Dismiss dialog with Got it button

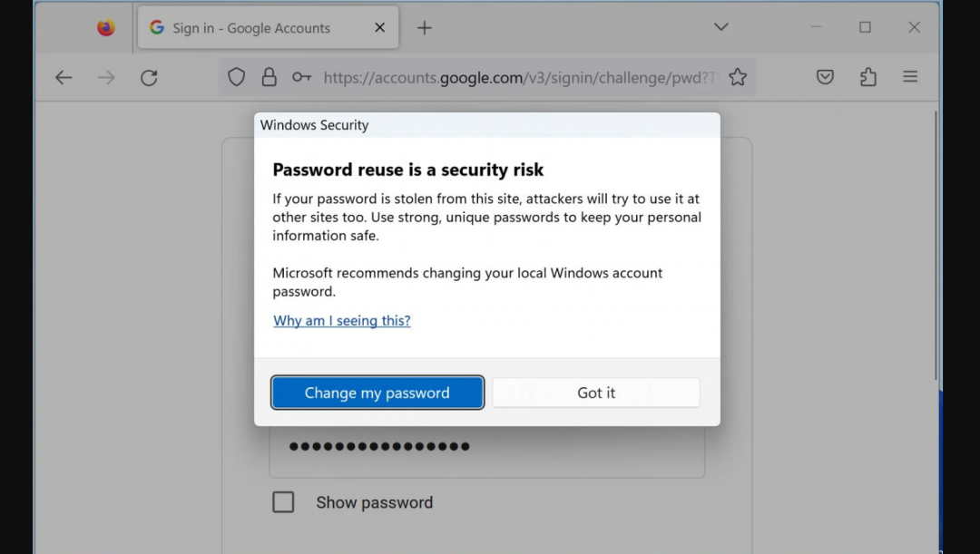(x=596, y=393)
